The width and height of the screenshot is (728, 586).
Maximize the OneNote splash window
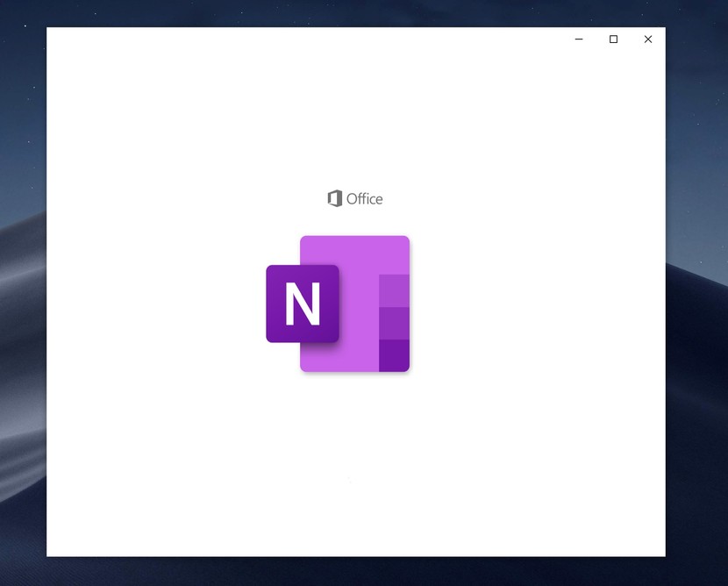coord(612,39)
